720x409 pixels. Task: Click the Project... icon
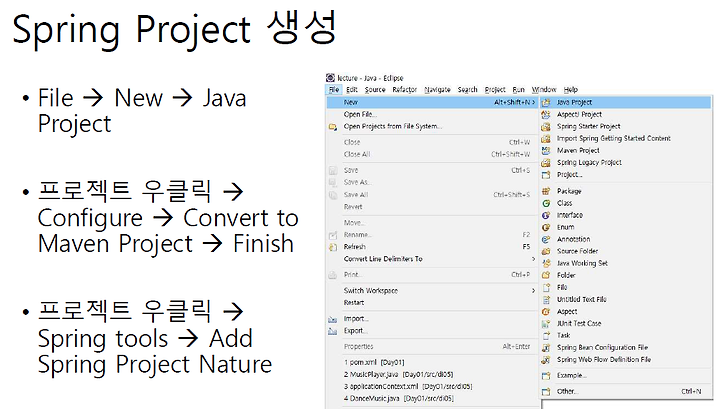click(x=546, y=174)
